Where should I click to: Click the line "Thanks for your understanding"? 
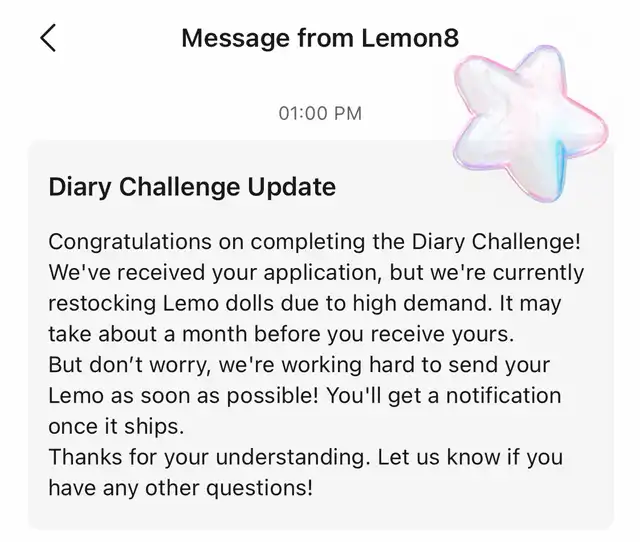[x=305, y=458]
